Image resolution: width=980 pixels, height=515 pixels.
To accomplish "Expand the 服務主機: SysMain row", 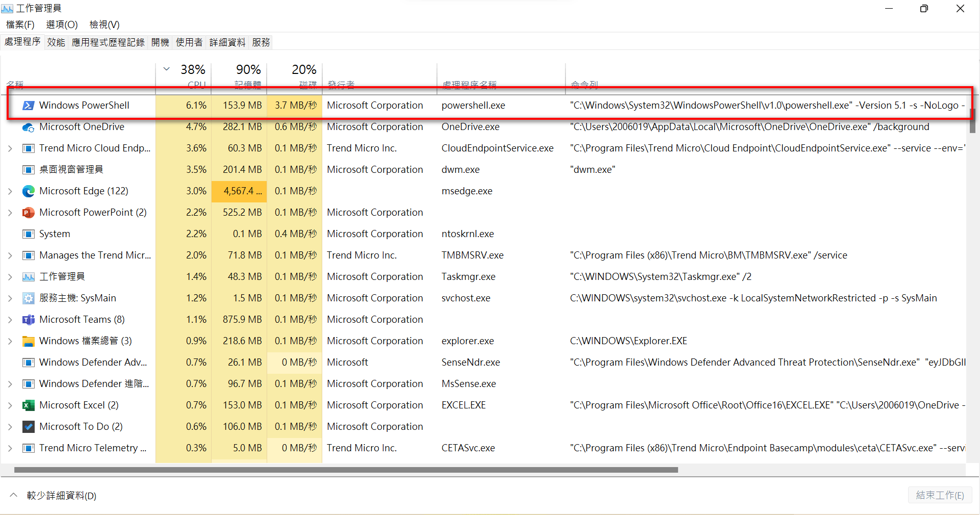I will click(x=10, y=298).
